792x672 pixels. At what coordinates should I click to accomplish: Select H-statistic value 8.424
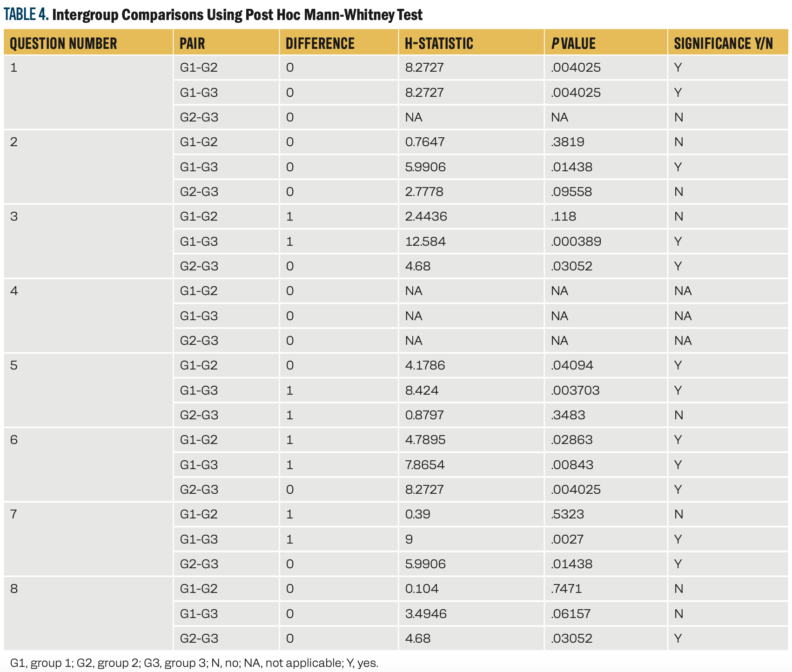coord(422,390)
